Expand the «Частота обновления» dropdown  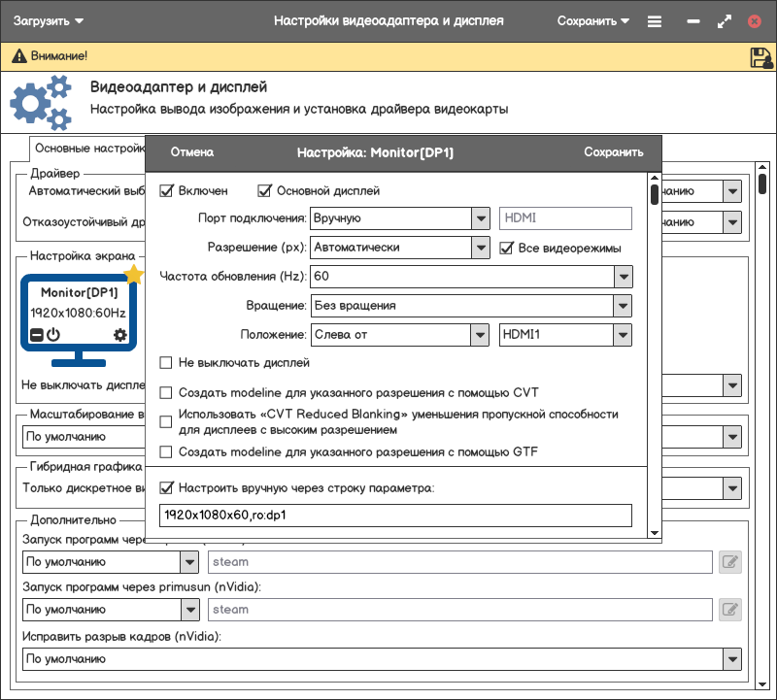pyautogui.click(x=623, y=277)
